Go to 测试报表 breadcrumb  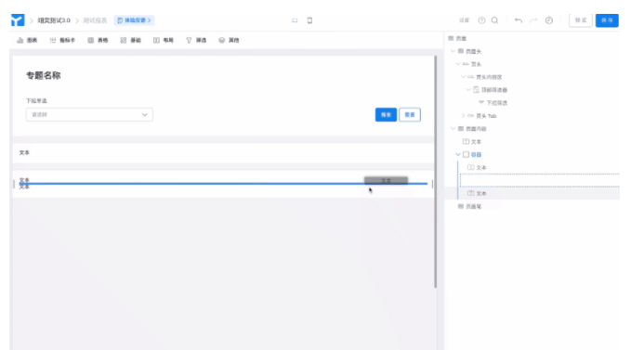pyautogui.click(x=95, y=20)
